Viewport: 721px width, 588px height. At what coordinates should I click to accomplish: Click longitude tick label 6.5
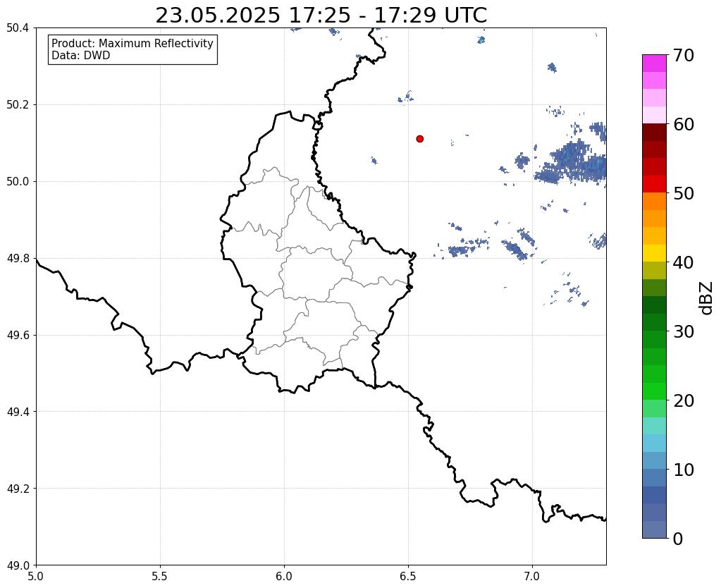(x=408, y=577)
